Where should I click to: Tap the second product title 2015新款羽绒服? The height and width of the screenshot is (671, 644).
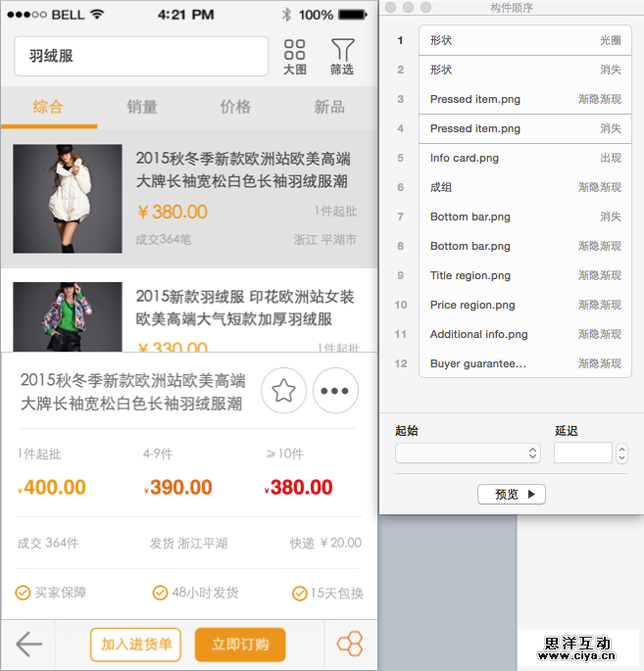[244, 308]
